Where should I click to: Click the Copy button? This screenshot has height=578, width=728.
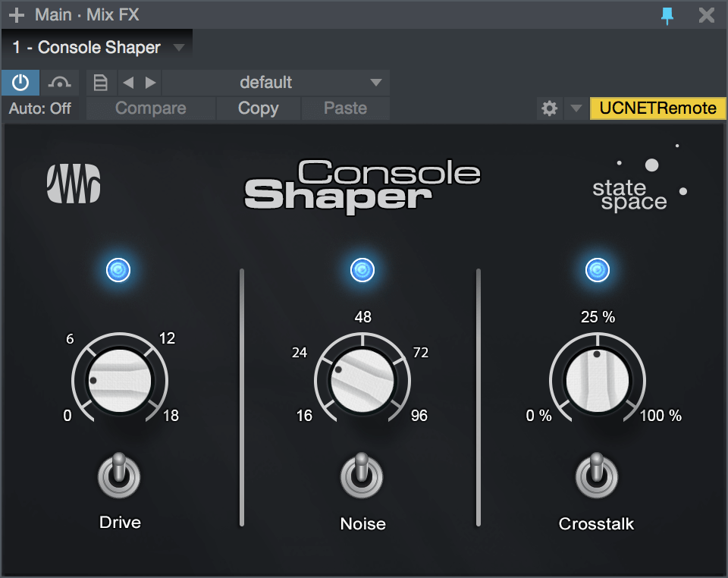coord(258,108)
